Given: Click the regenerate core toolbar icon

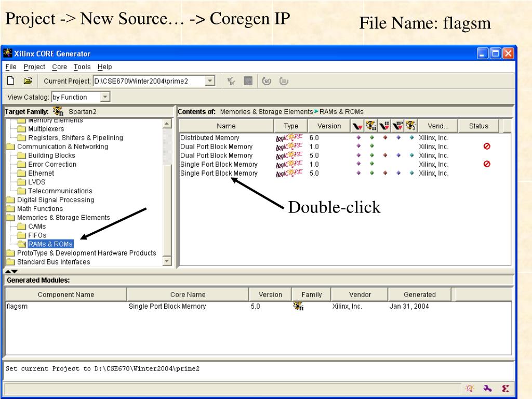Looking at the screenshot, I should (267, 81).
